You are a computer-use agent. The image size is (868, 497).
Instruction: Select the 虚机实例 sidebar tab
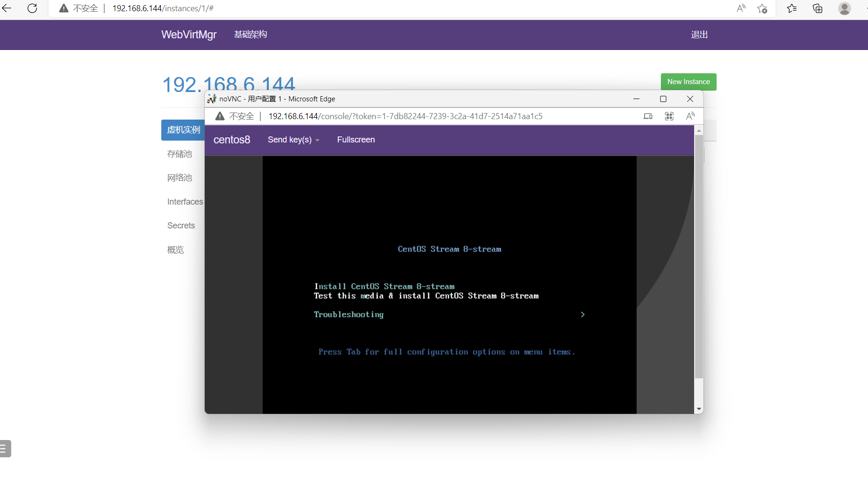183,130
